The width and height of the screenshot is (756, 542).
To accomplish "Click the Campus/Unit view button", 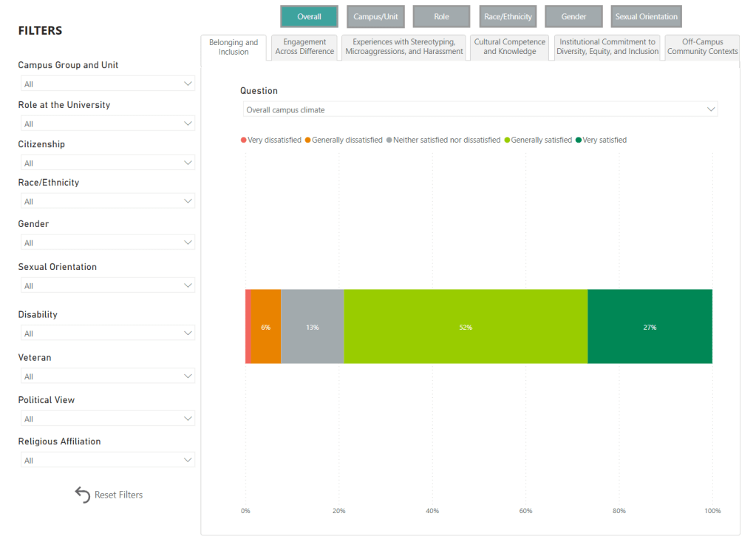I will pyautogui.click(x=375, y=16).
